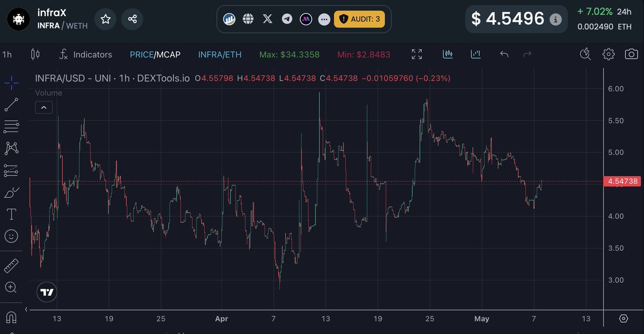
Task: Change candle chart style icon
Action: [35, 54]
